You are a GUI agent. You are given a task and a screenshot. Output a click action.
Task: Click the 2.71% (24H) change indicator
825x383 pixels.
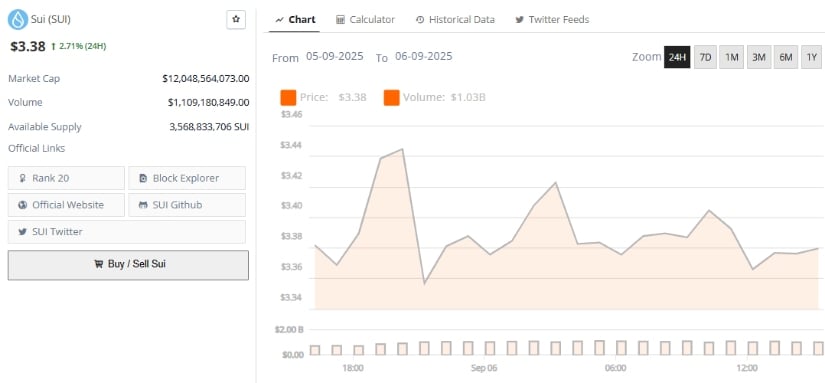pos(78,46)
